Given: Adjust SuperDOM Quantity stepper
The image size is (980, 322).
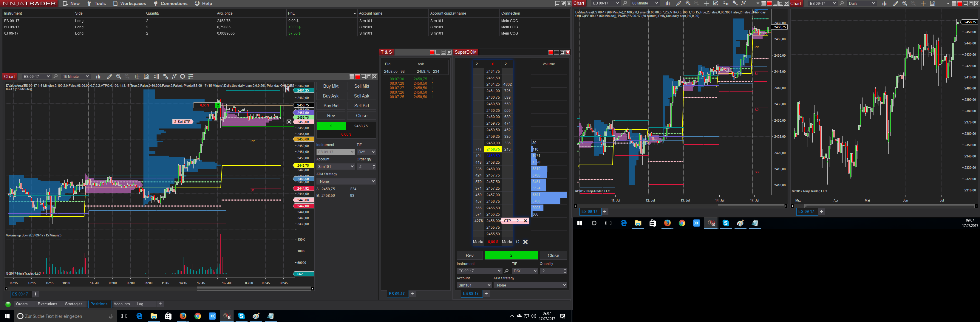Looking at the screenshot, I should tap(565, 271).
